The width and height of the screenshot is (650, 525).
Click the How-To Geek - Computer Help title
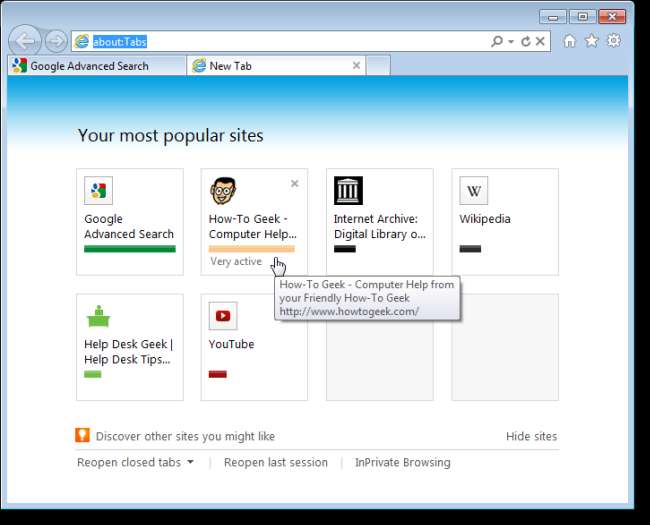tap(252, 226)
